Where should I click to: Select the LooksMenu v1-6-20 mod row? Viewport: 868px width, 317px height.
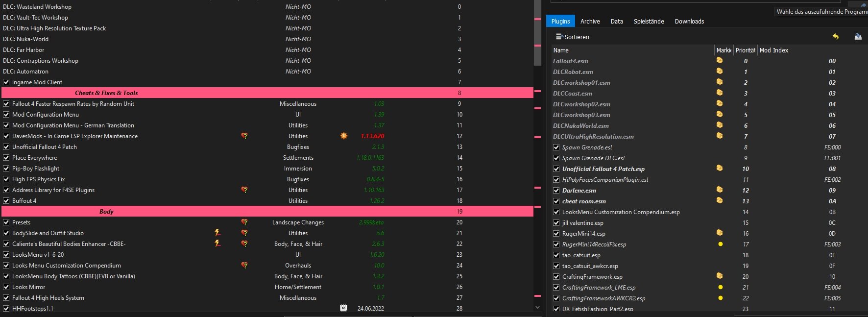pyautogui.click(x=267, y=255)
